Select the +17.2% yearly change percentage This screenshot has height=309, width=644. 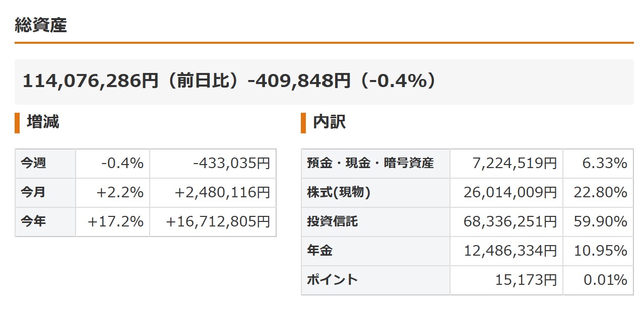(115, 221)
